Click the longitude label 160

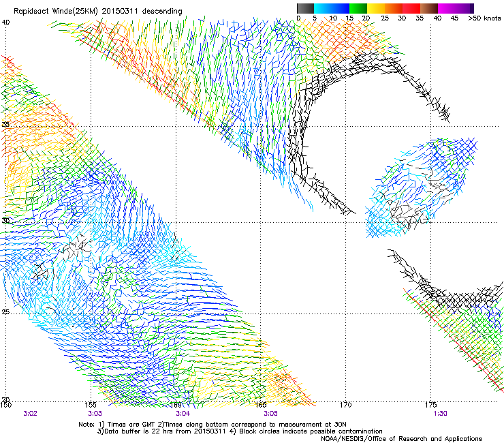click(176, 405)
